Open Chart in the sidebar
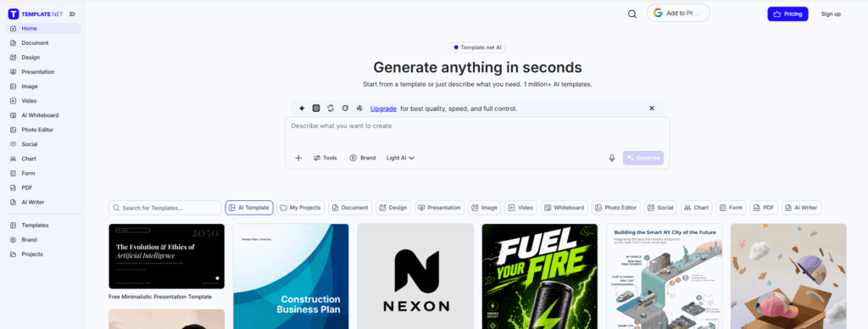 43,159
